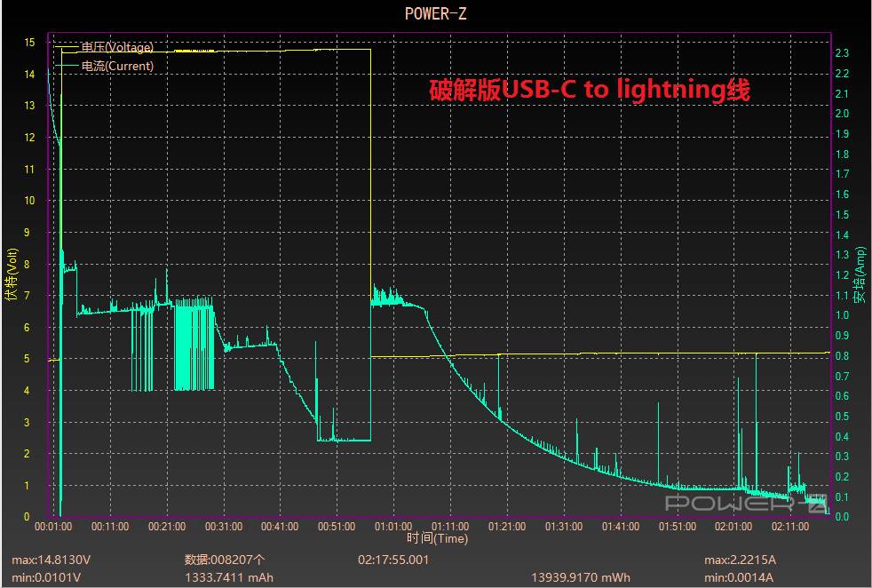This screenshot has height=588, width=872.
Task: Click the 2.3 amp axis tick
Action: 842,52
